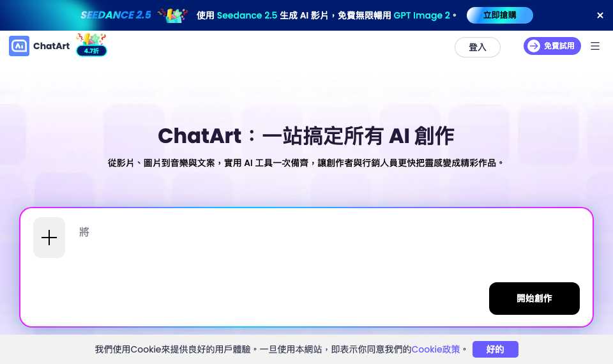Click the ChatArt brand name text
This screenshot has height=364, width=613.
pos(51,46)
